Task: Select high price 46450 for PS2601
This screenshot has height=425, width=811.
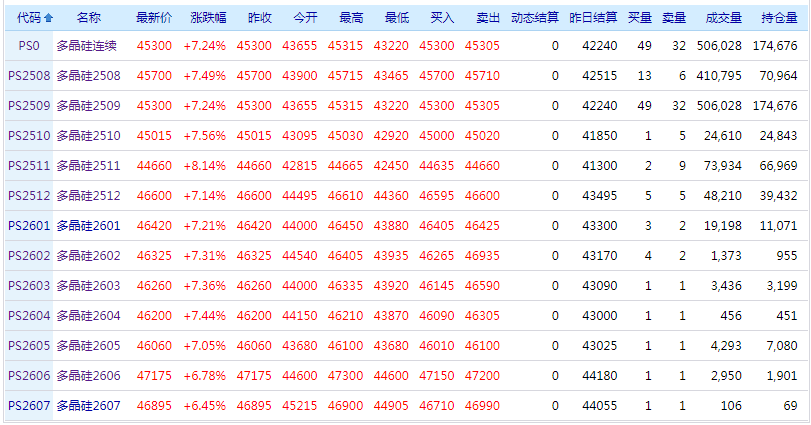Action: click(345, 225)
